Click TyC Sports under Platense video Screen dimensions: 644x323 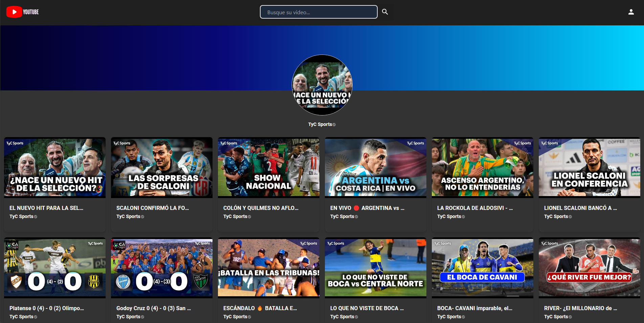(21, 317)
